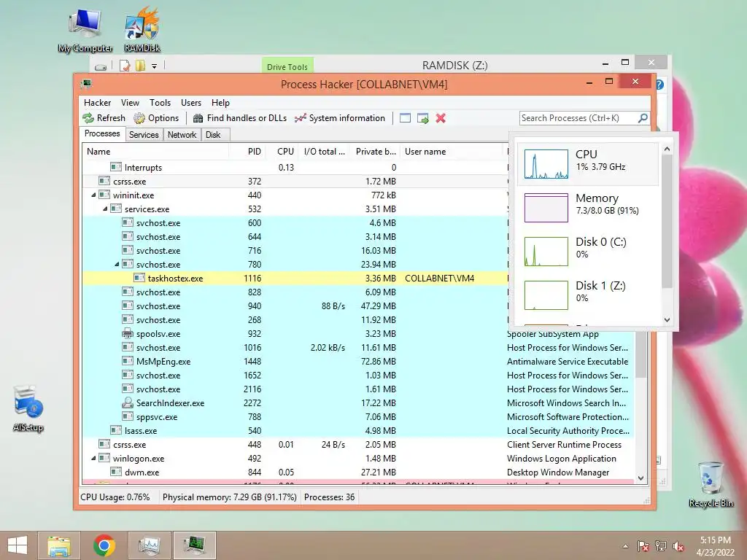
Task: Click performance panel scroll up arrow
Action: pos(667,149)
